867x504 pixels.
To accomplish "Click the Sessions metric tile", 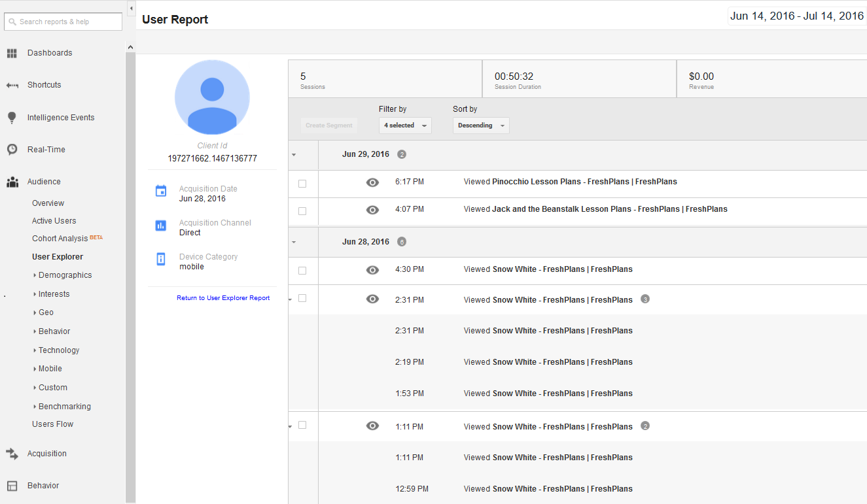I will click(385, 79).
